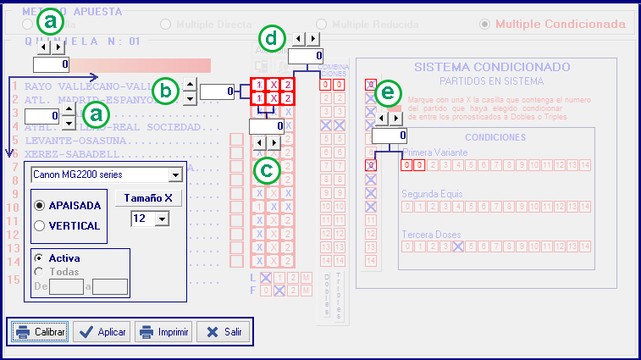Expand the Tamaño X size dropdown
Viewport: 641px width, 360px height.
(x=162, y=219)
